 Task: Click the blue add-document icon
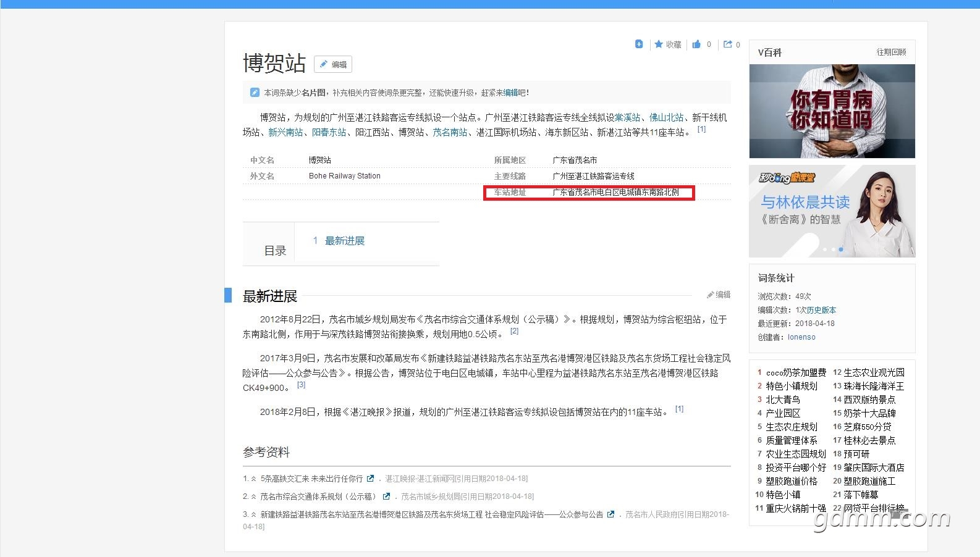click(639, 44)
